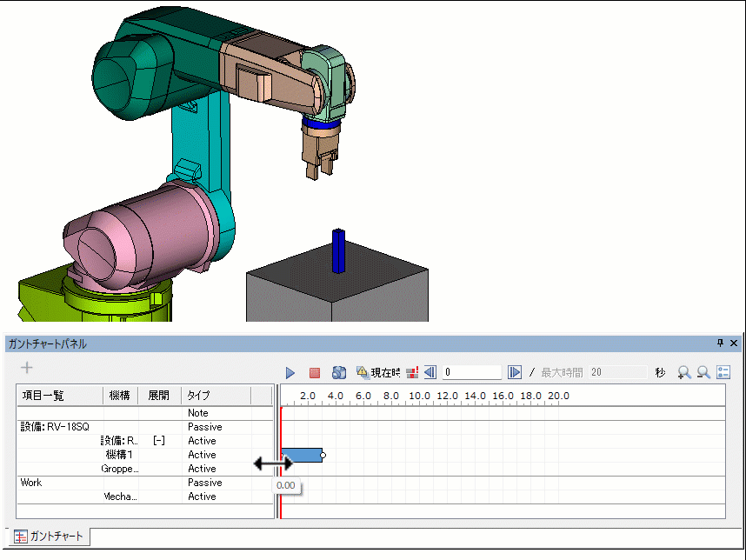Click the red marker icon after 現在時
The height and width of the screenshot is (560, 746).
point(411,372)
